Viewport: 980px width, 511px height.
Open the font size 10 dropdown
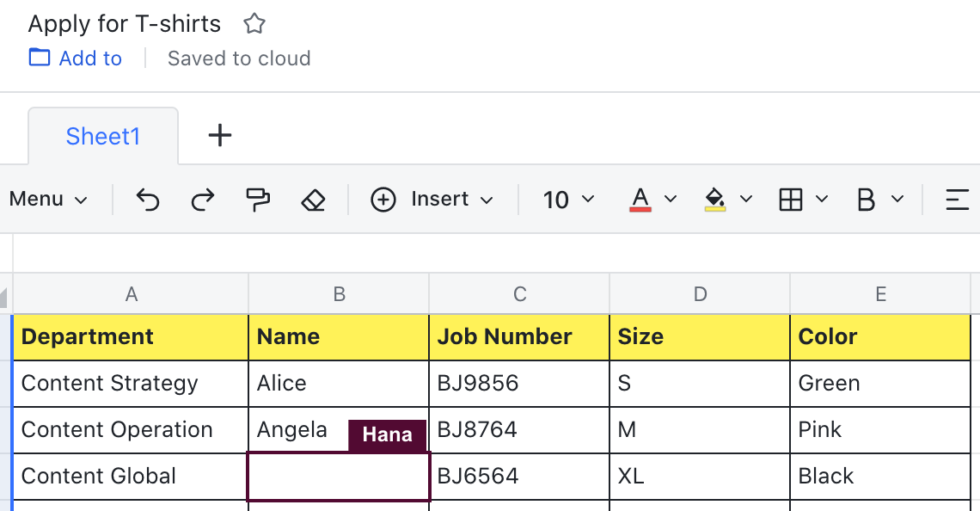point(567,199)
